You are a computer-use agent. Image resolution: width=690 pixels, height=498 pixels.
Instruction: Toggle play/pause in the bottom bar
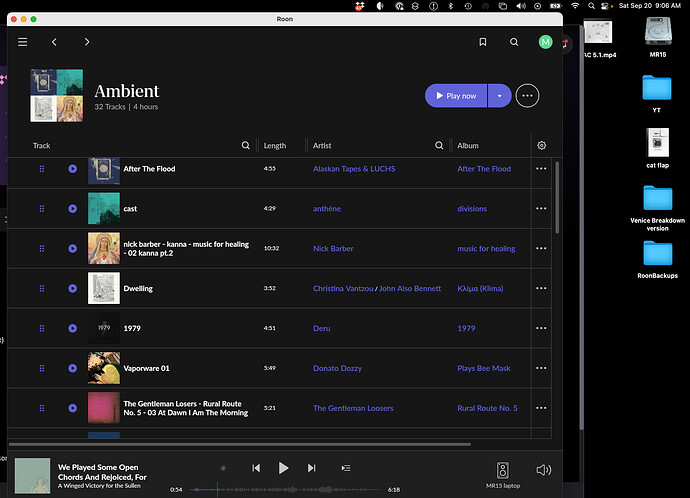pos(284,468)
